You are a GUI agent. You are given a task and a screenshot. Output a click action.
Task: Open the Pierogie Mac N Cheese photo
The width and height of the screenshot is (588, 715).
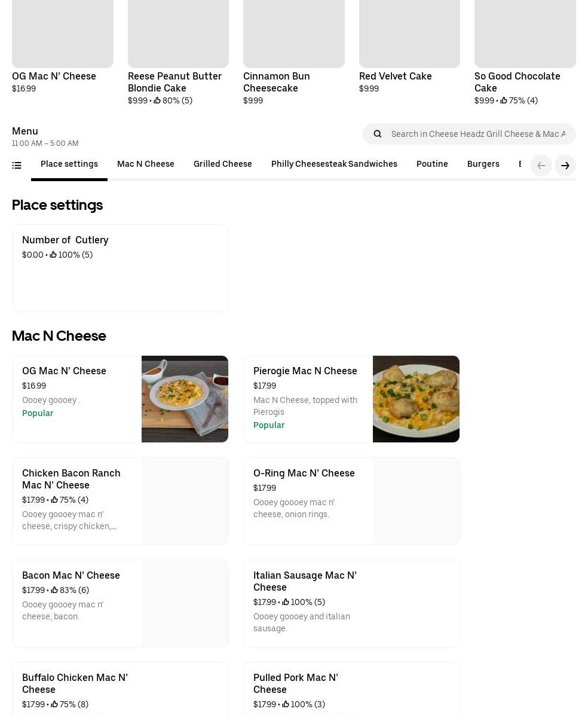416,399
